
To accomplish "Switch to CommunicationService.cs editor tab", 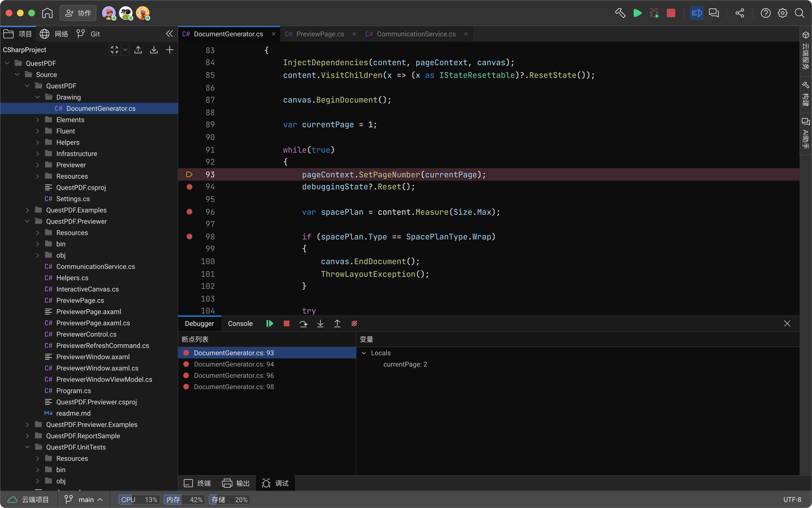I will click(x=416, y=34).
